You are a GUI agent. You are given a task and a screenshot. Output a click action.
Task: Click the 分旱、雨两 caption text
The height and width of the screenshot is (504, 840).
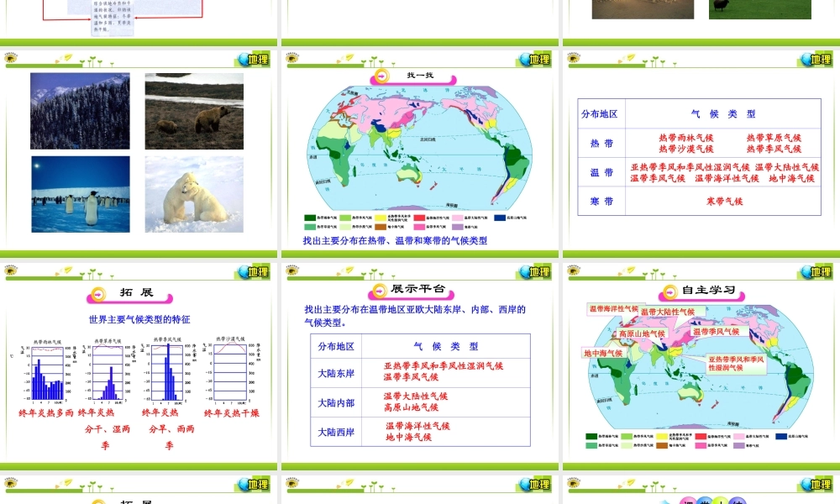[171, 429]
